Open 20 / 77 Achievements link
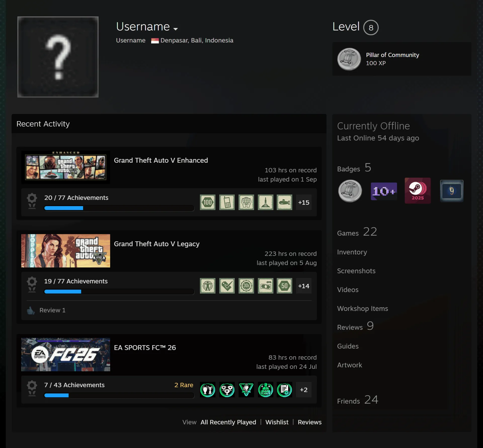Screen dimensions: 483x448 (x=76, y=198)
